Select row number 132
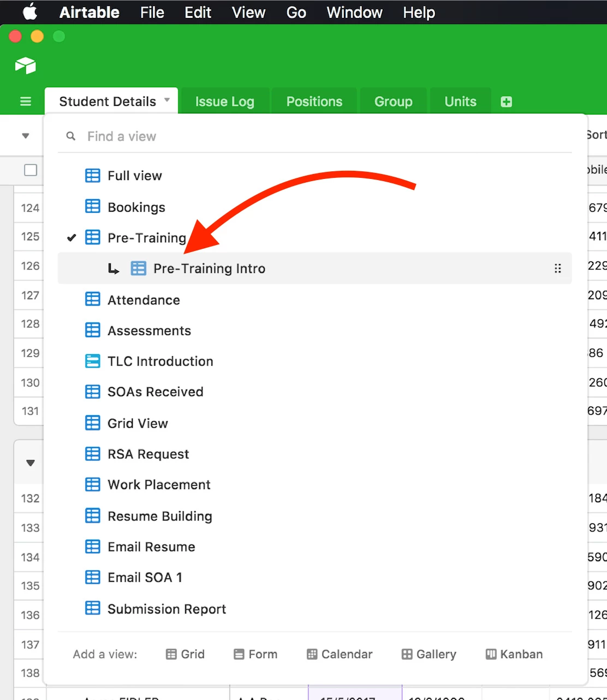This screenshot has width=607, height=700. [x=30, y=498]
